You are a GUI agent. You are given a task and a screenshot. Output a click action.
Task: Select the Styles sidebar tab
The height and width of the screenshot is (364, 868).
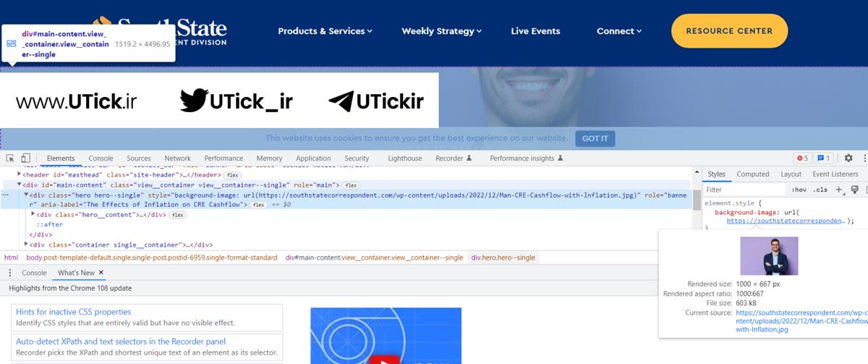point(716,174)
